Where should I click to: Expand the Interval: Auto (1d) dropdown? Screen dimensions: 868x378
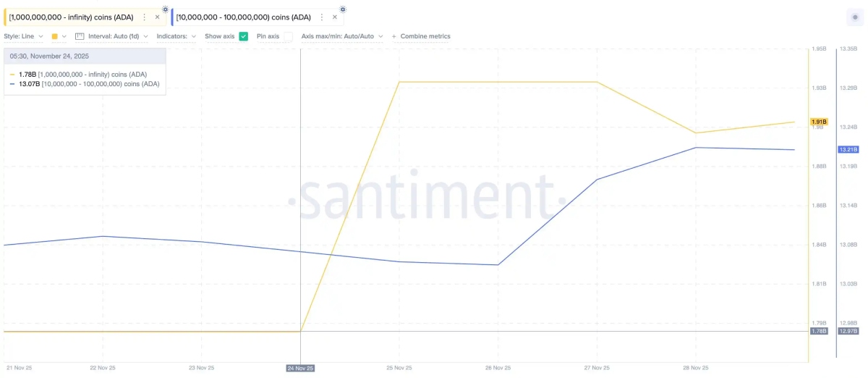click(118, 36)
